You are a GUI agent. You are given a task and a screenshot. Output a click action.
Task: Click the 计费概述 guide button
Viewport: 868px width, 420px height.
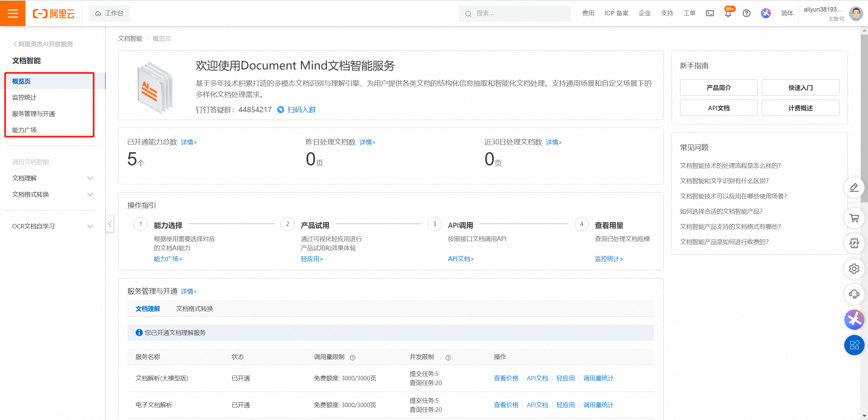tap(800, 108)
